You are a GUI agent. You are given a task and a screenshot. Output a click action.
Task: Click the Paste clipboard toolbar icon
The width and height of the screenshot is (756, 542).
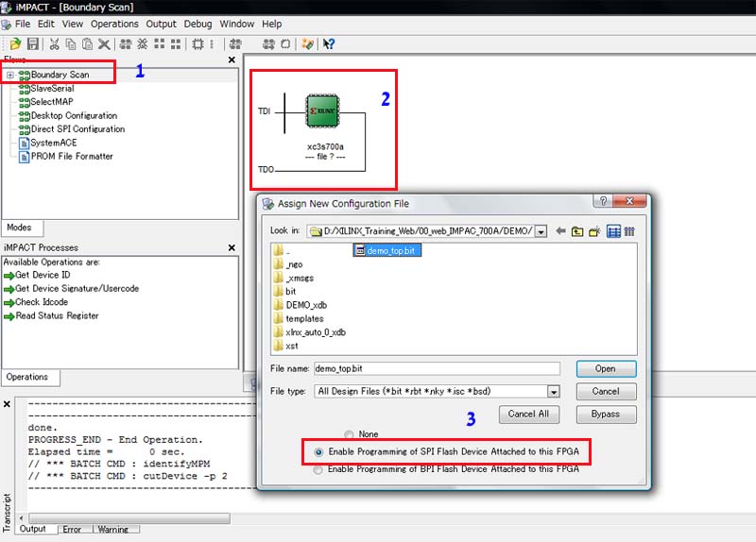(x=87, y=44)
